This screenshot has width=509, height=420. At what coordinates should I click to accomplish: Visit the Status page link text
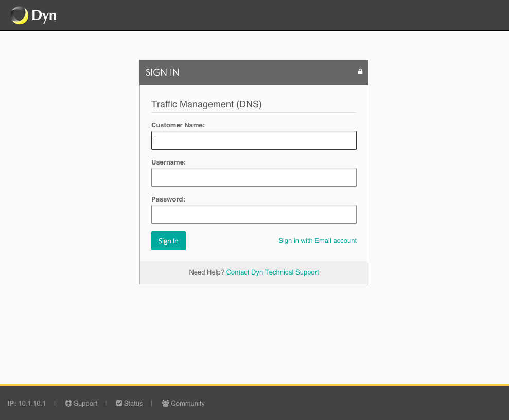pos(133,404)
